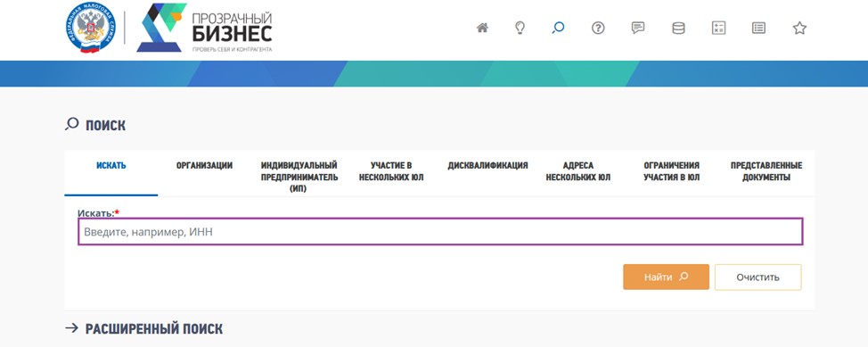The height and width of the screenshot is (347, 868).
Task: Open the list view icon in header
Action: coord(759,28)
